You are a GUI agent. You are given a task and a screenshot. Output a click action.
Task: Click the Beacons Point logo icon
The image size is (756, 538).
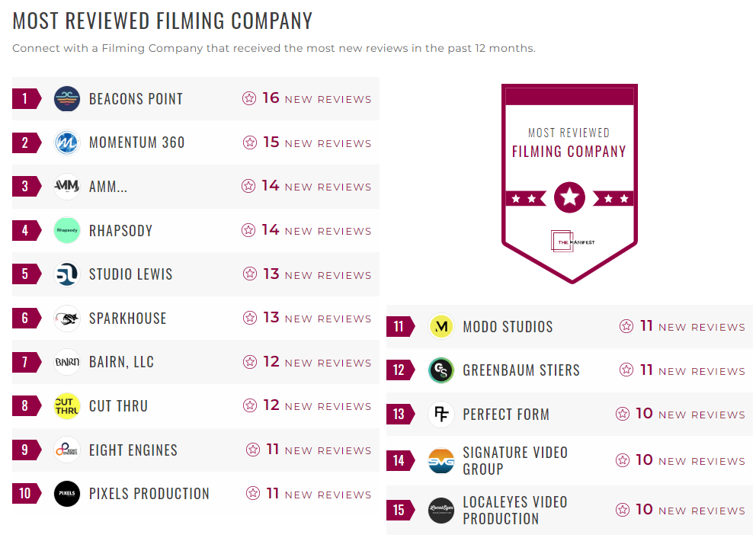pos(67,99)
